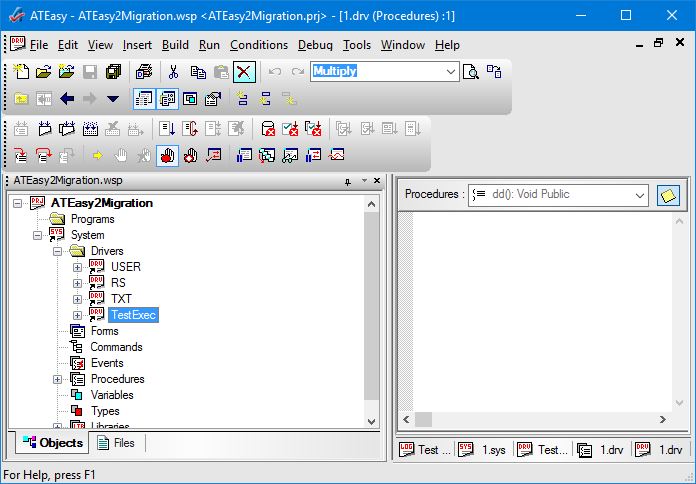Open the Build menu
Screen dimensions: 696x484
(x=175, y=45)
